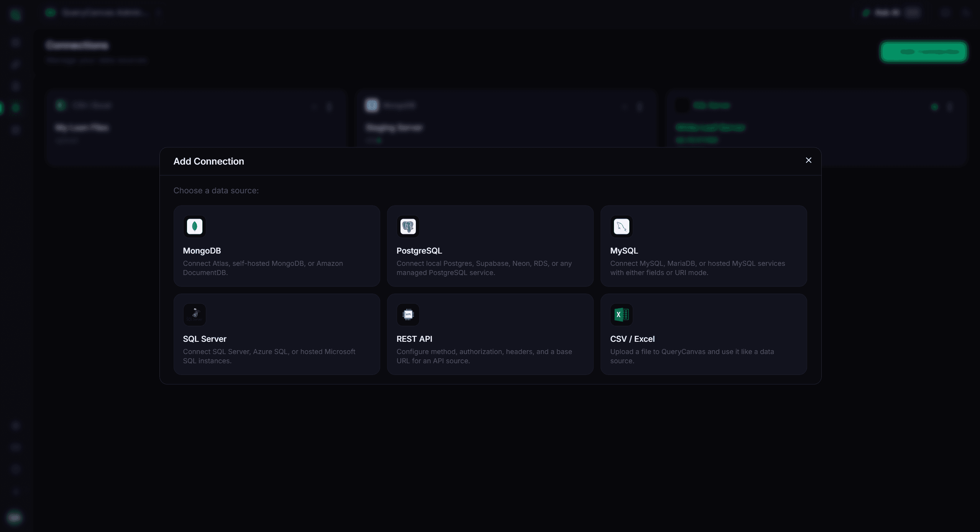Click the "Connect Atlas, self-hosted MongoDB" description
Screen dimensions: 980x532
[x=263, y=268]
